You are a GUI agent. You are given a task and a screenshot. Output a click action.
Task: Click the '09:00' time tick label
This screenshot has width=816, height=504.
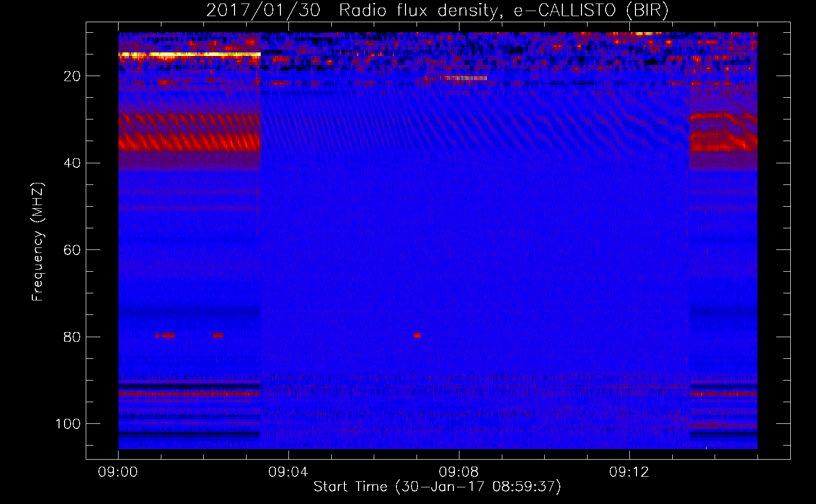[118, 472]
